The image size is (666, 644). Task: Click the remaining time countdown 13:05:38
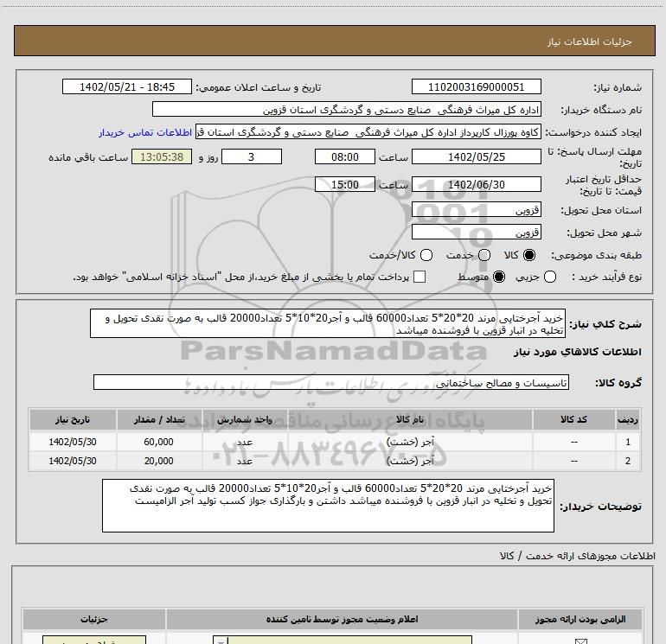pos(162,156)
